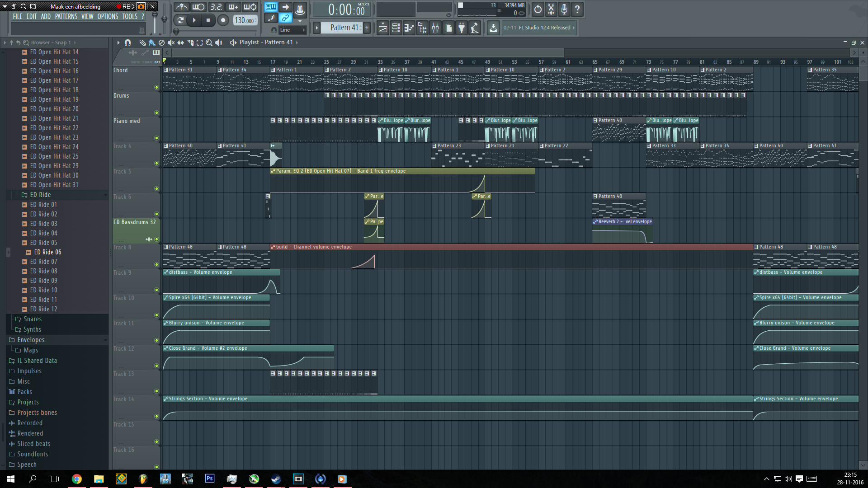Click the download content library icon

493,28
